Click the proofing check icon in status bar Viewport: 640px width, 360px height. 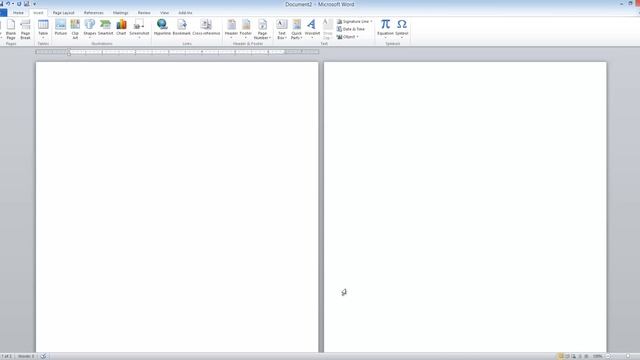pos(43,356)
